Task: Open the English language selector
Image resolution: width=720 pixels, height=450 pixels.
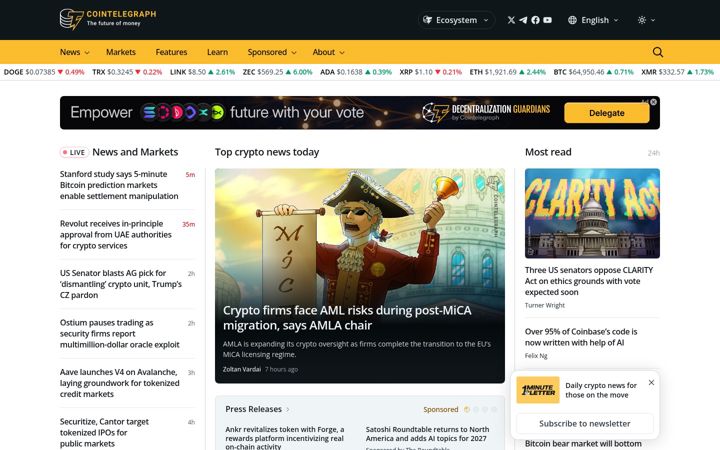Action: point(593,20)
